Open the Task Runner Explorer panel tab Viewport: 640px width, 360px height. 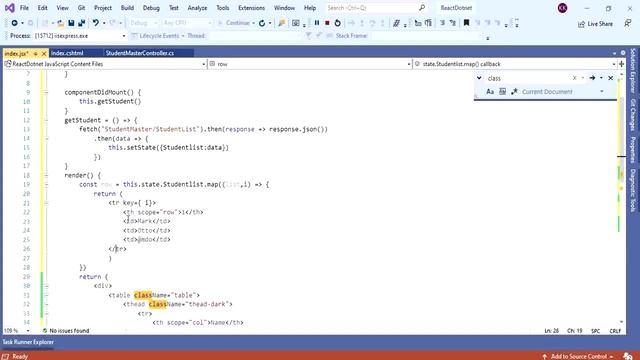[x=28, y=342]
